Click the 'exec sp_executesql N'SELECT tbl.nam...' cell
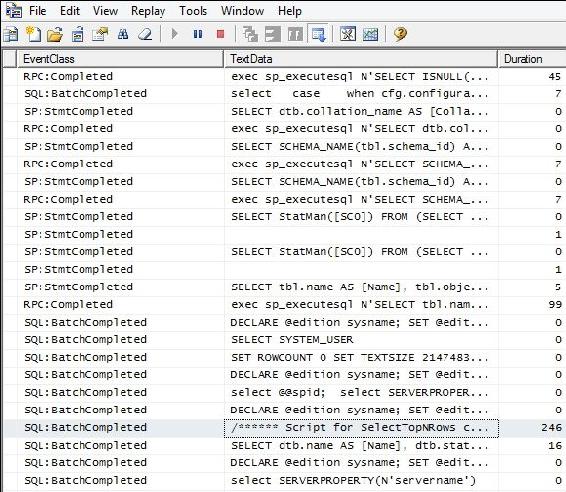This screenshot has width=566, height=492. 360,305
